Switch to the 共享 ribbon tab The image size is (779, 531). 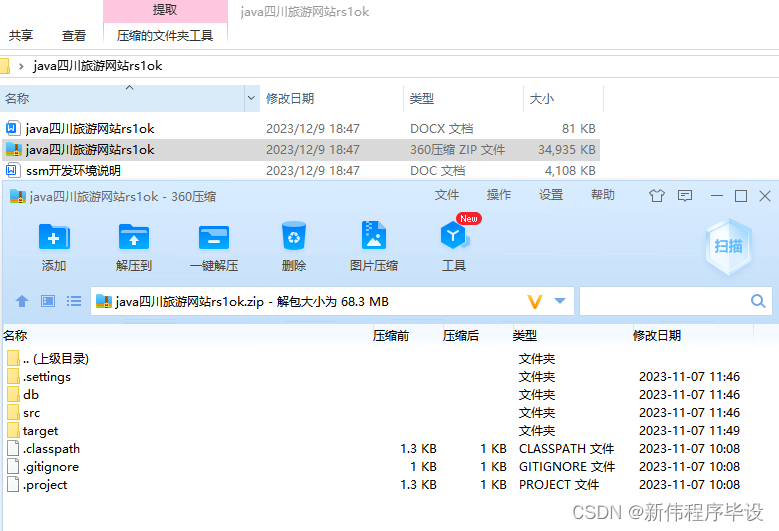(21, 35)
